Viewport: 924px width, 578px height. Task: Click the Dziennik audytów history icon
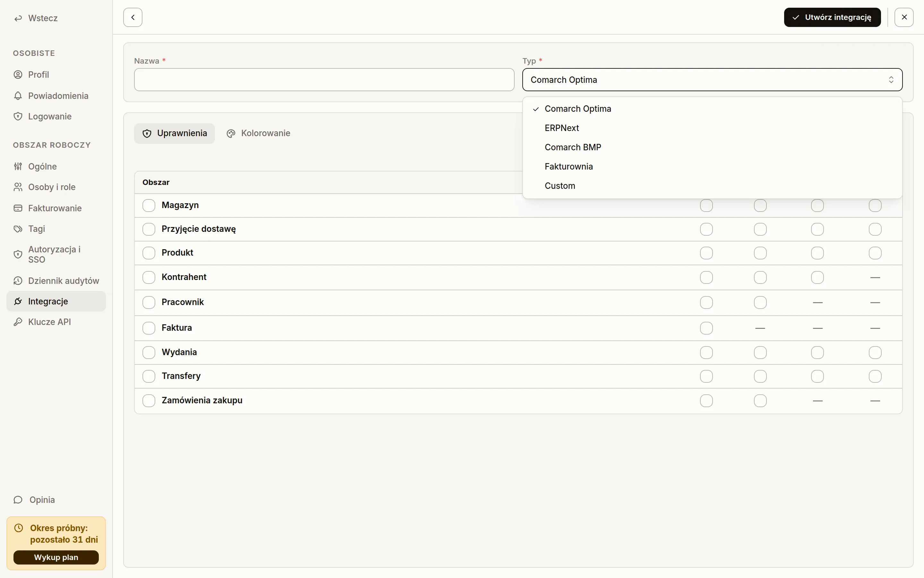[18, 281]
